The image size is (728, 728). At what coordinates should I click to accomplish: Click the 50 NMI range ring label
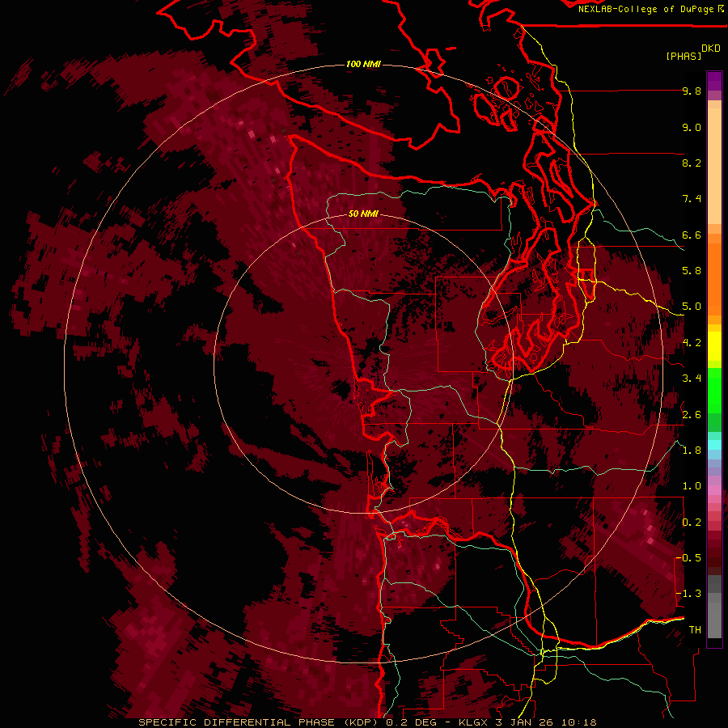[x=363, y=214]
